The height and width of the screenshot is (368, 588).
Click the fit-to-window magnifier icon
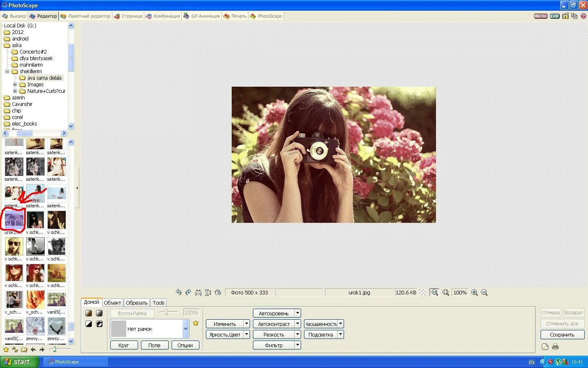[x=434, y=292]
